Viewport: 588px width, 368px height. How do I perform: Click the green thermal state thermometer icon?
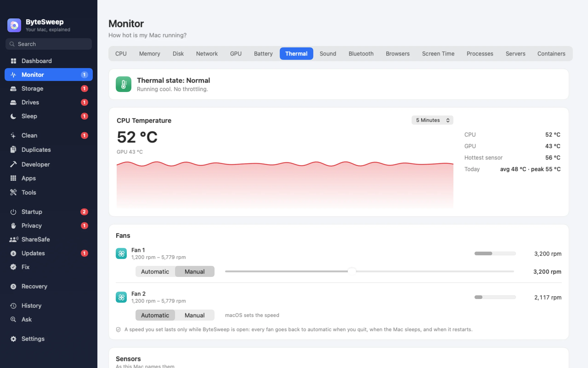[x=123, y=84]
